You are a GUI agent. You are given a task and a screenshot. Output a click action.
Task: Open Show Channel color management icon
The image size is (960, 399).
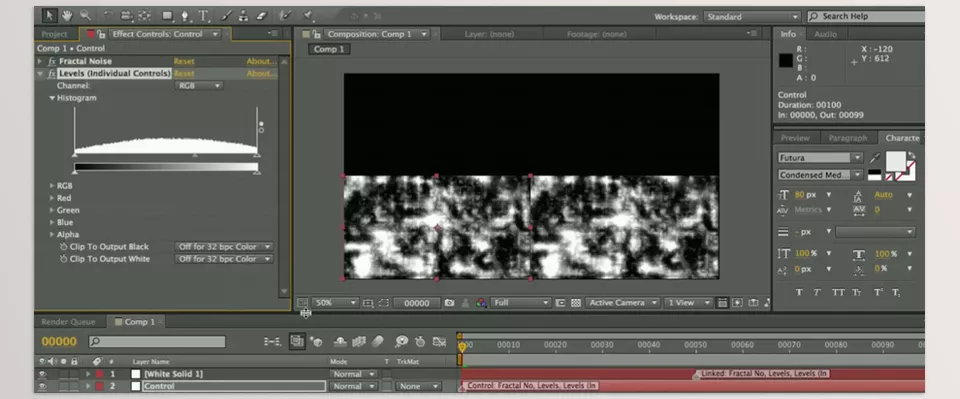tap(481, 303)
